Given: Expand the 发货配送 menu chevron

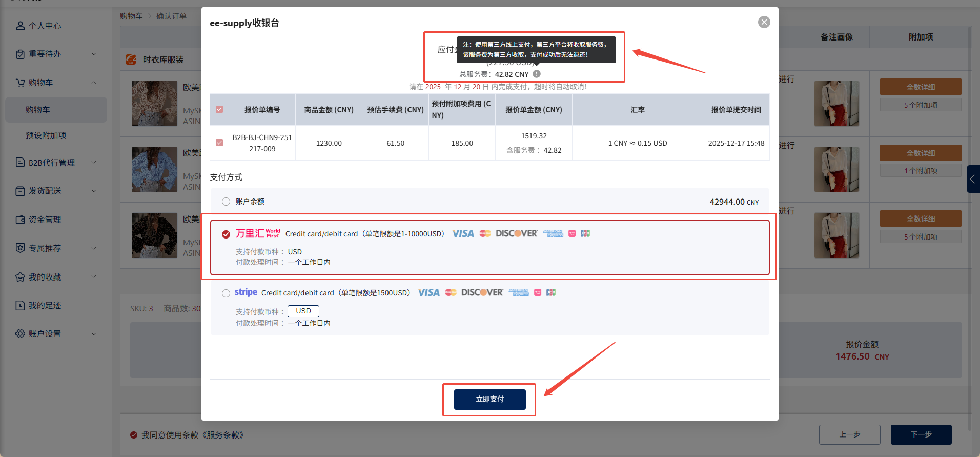Looking at the screenshot, I should coord(94,191).
